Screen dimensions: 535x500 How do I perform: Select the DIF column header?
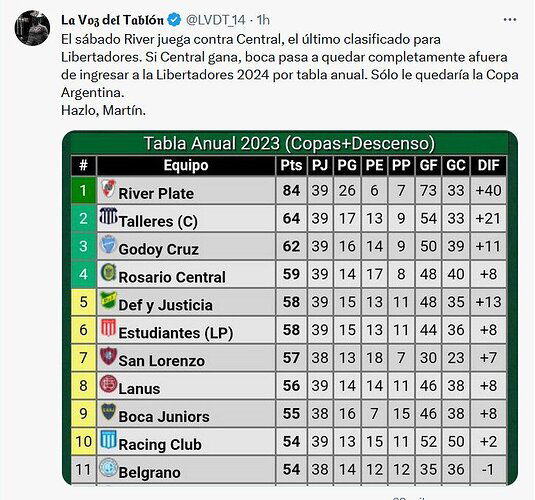pyautogui.click(x=488, y=166)
